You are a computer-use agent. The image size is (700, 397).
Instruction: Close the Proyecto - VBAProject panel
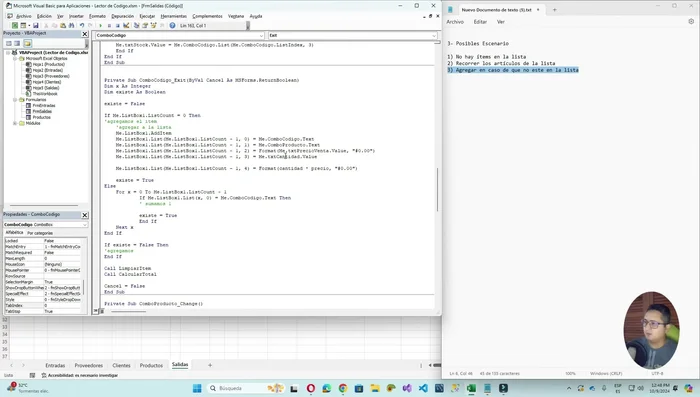coord(85,34)
